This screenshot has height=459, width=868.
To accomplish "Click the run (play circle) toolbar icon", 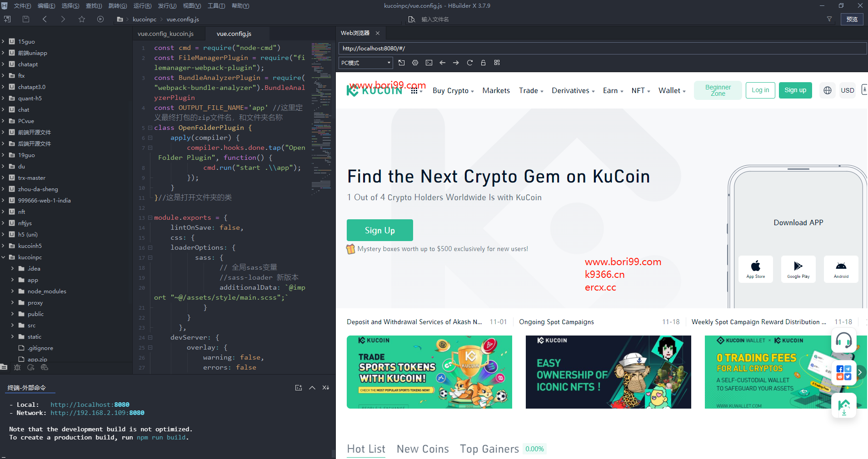I will click(100, 19).
